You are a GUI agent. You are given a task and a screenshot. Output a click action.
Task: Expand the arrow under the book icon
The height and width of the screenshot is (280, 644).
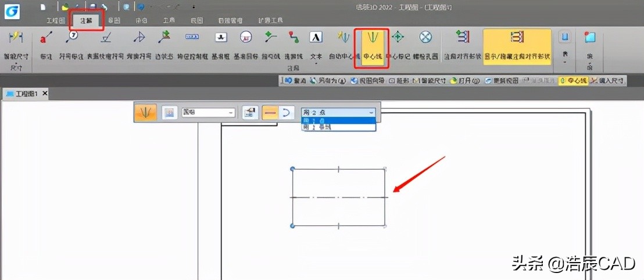pyautogui.click(x=565, y=62)
